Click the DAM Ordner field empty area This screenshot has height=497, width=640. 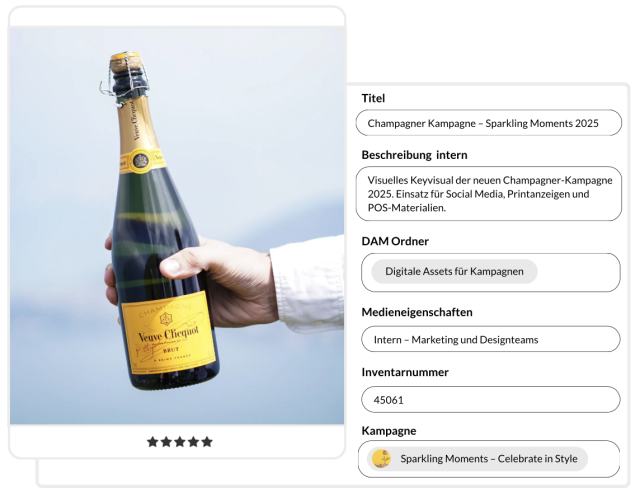[x=578, y=272]
